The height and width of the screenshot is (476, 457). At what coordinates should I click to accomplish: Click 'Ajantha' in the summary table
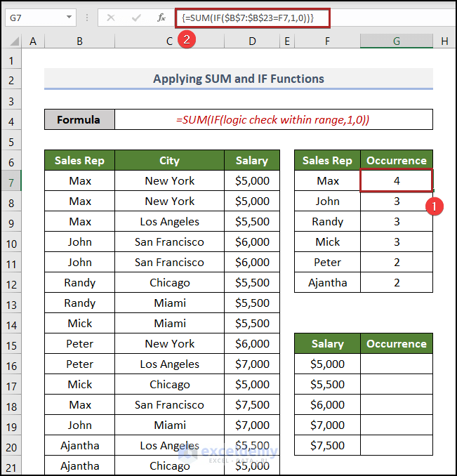click(x=327, y=283)
